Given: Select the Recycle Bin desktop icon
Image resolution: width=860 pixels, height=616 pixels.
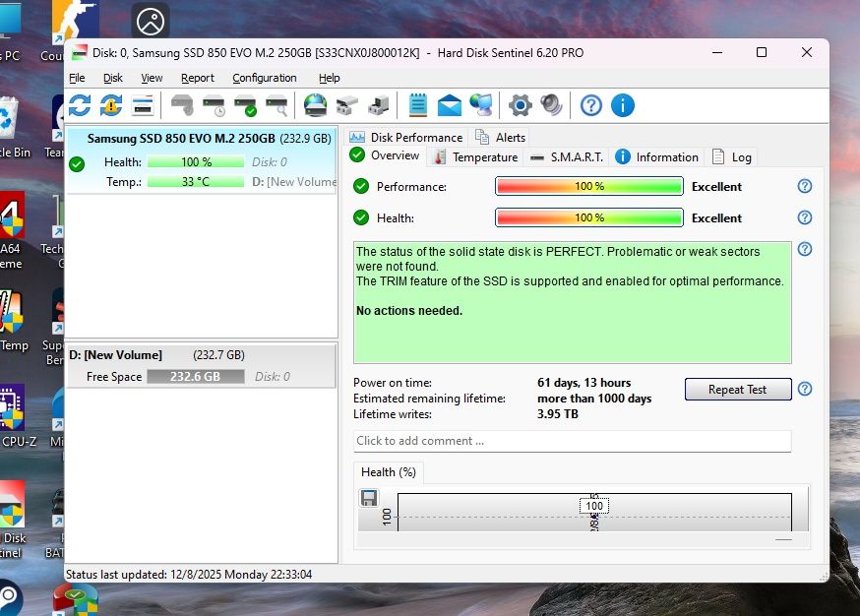Looking at the screenshot, I should (11, 128).
